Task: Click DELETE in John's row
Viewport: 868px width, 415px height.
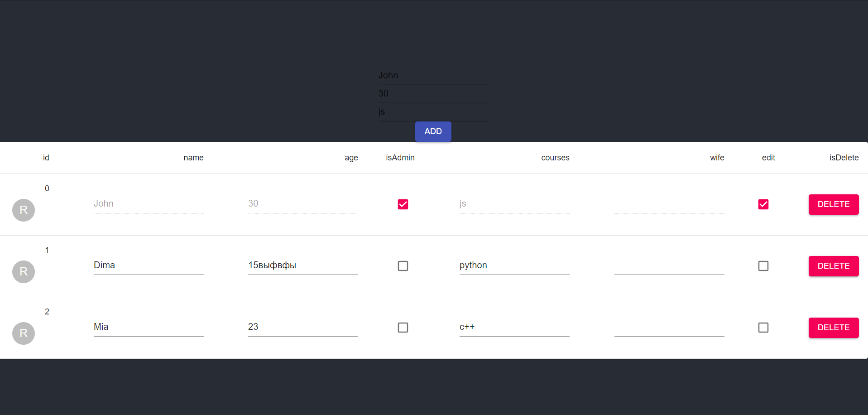Action: click(833, 205)
